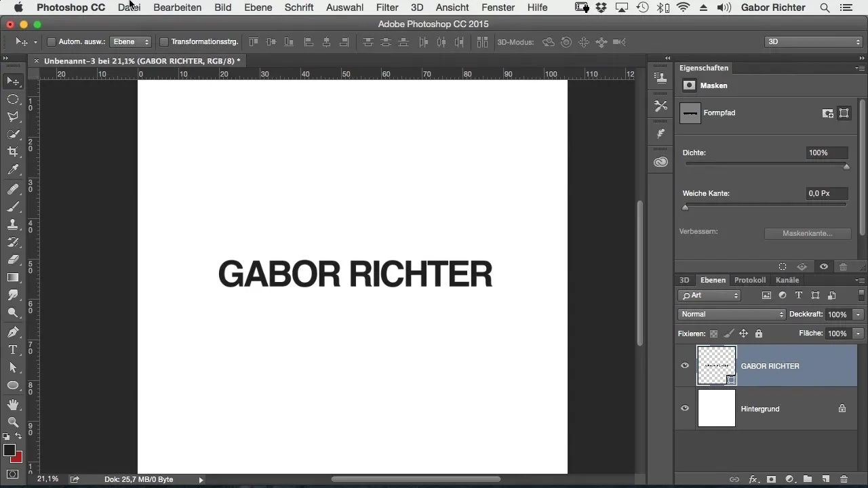Enable the Autom. ausw. checkbox
This screenshot has width=868, height=488.
tap(51, 42)
